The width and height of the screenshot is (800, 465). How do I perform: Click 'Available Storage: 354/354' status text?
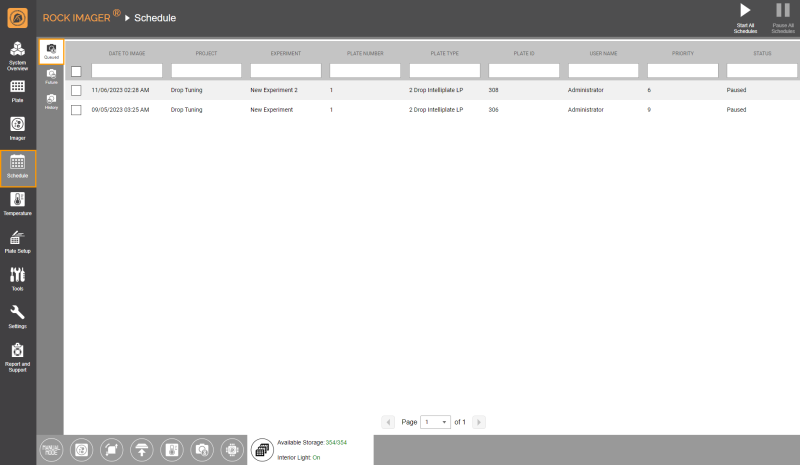[x=312, y=443]
